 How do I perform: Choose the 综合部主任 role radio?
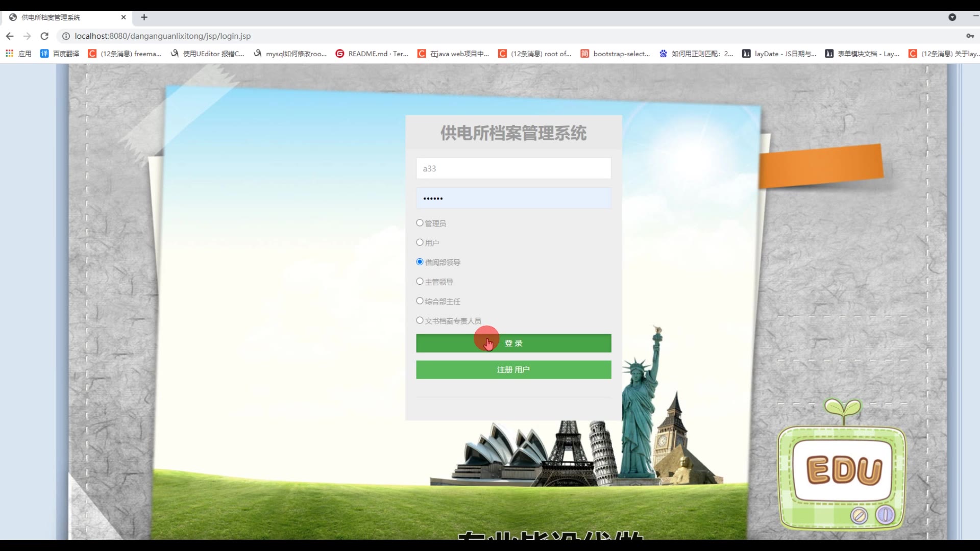point(420,301)
